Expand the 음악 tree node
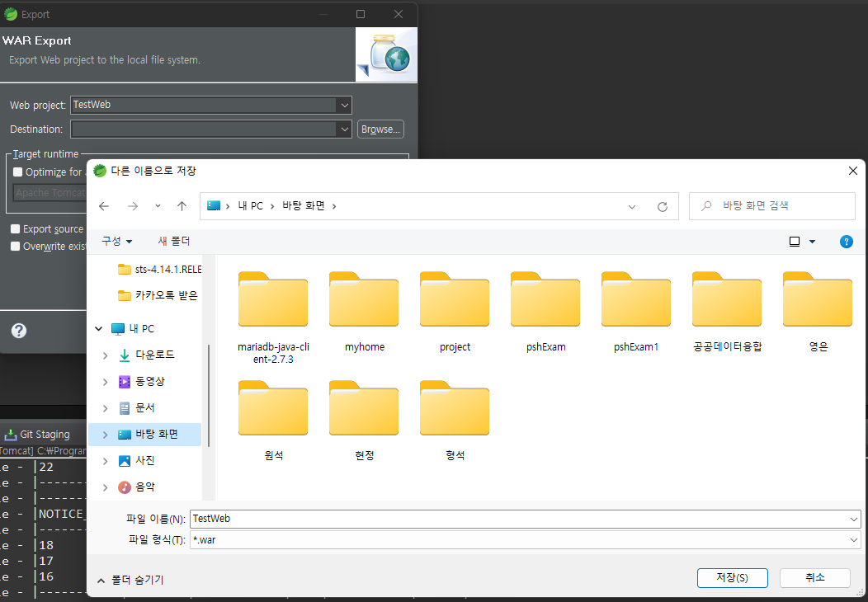Viewport: 868px width, 602px height. click(x=105, y=487)
